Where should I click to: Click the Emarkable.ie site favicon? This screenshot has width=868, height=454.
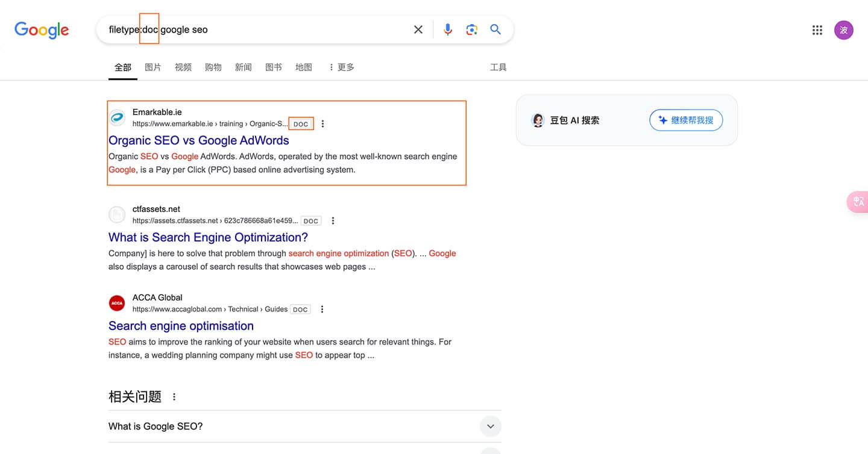pyautogui.click(x=117, y=118)
